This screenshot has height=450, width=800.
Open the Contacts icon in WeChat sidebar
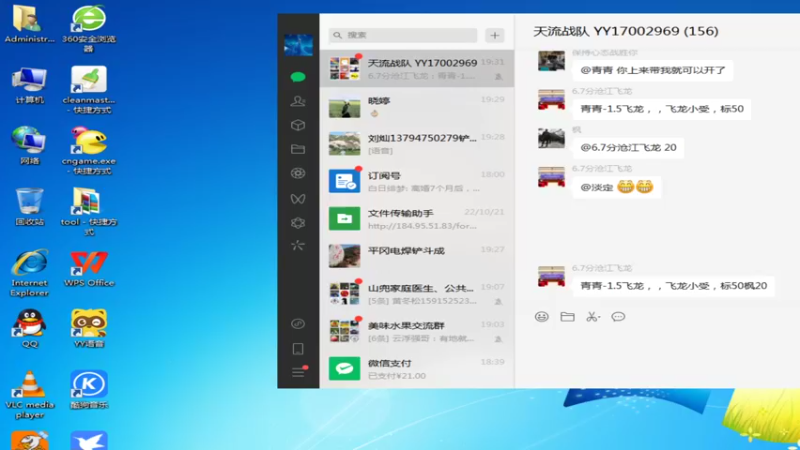click(x=298, y=101)
